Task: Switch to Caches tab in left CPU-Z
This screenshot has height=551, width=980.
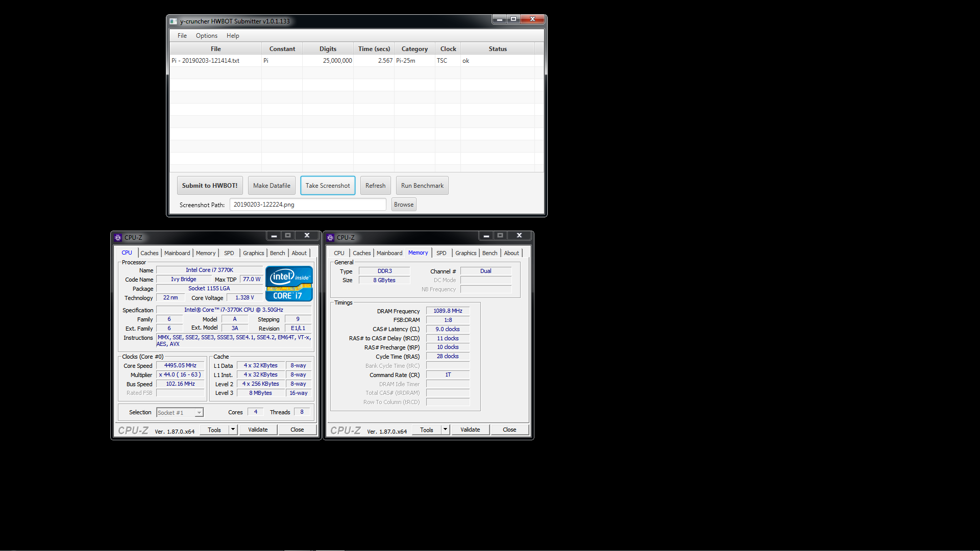Action: tap(150, 253)
